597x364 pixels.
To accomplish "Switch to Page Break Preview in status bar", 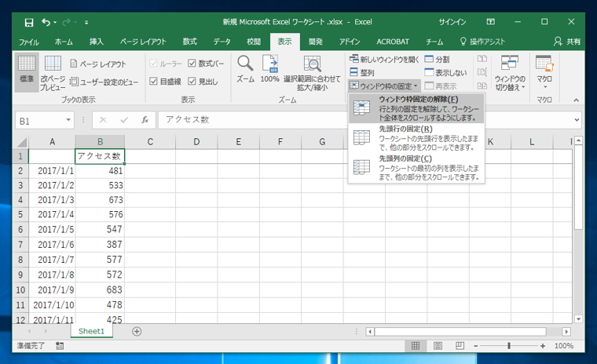I will [x=460, y=346].
